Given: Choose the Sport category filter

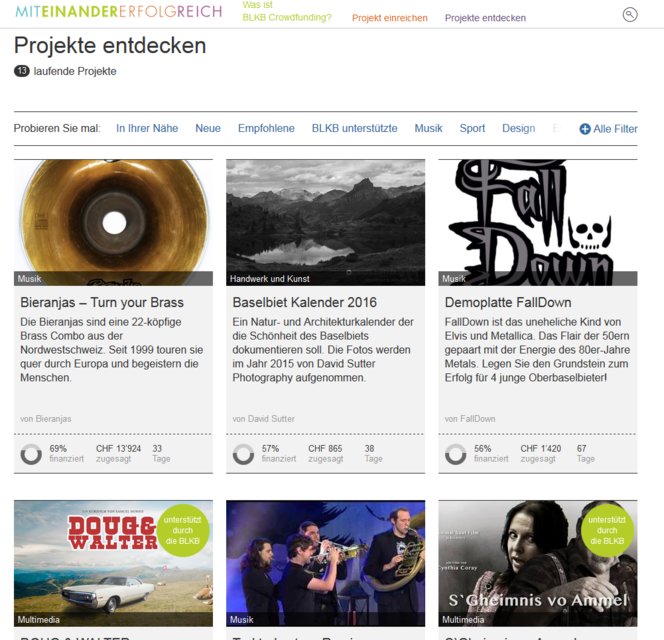Looking at the screenshot, I should pyautogui.click(x=472, y=128).
